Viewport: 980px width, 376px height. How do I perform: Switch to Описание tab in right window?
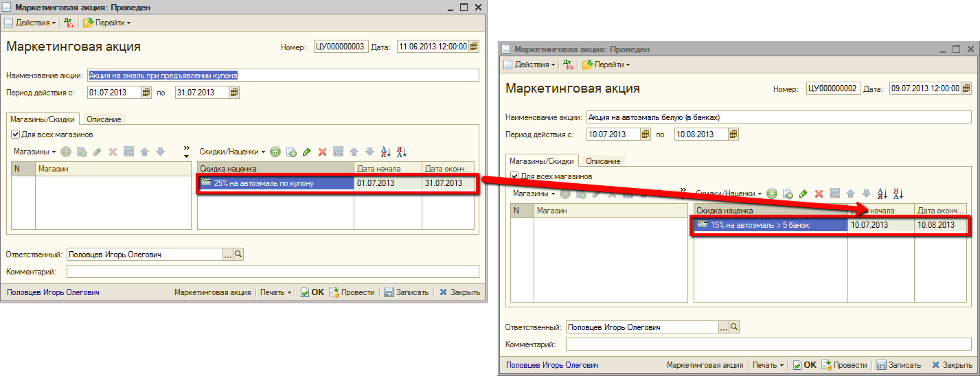coord(603,161)
